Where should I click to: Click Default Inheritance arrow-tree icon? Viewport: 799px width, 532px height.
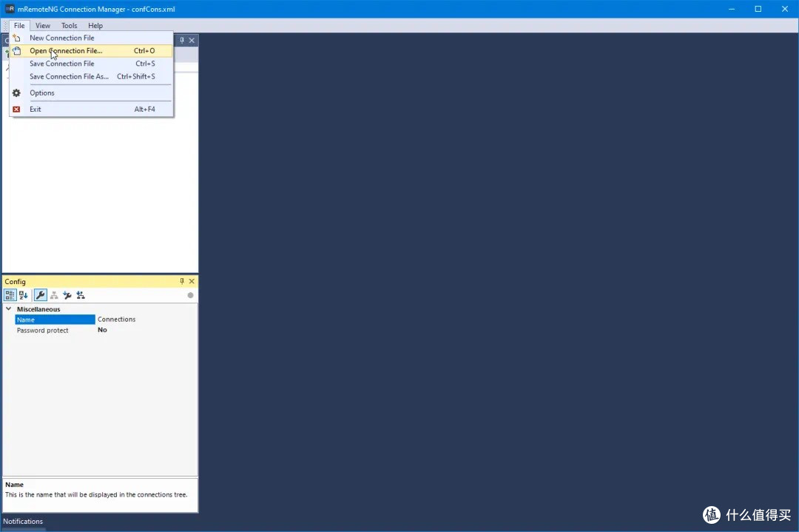81,295
